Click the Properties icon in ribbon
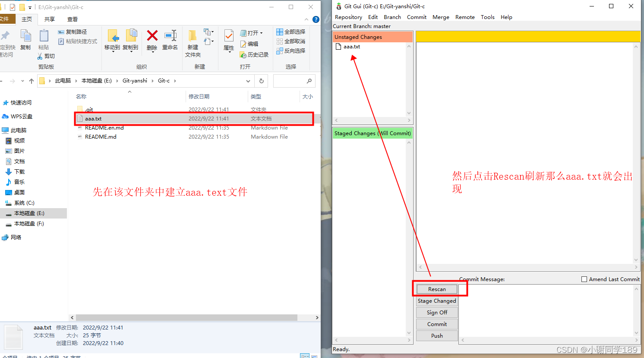644x358 pixels. [229, 36]
